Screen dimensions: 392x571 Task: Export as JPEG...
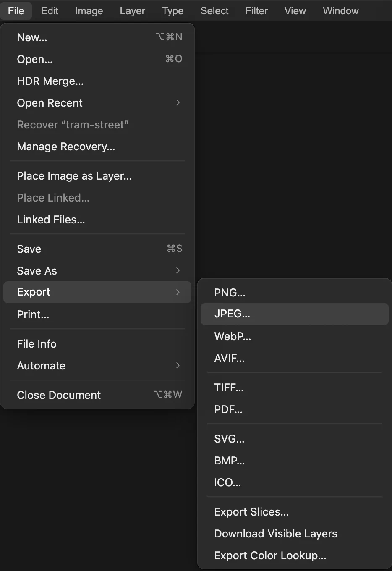[x=295, y=314]
